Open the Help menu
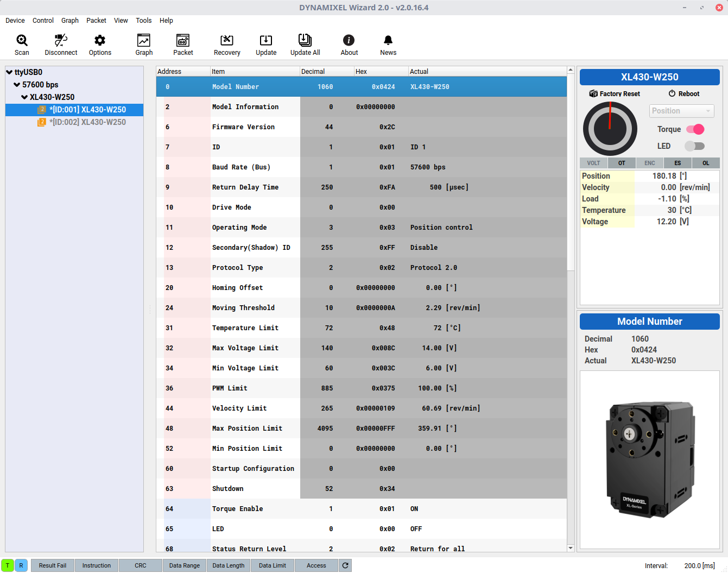This screenshot has width=728, height=573. pyautogui.click(x=166, y=21)
